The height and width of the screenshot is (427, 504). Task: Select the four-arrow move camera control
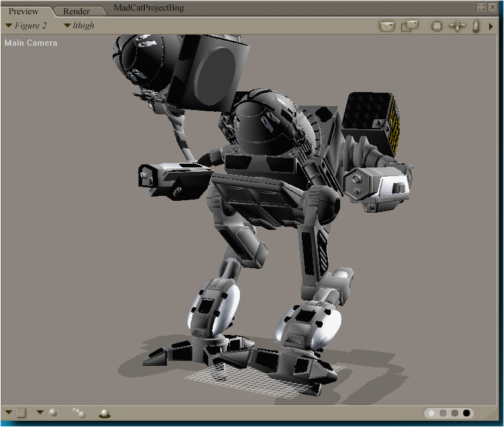point(457,26)
